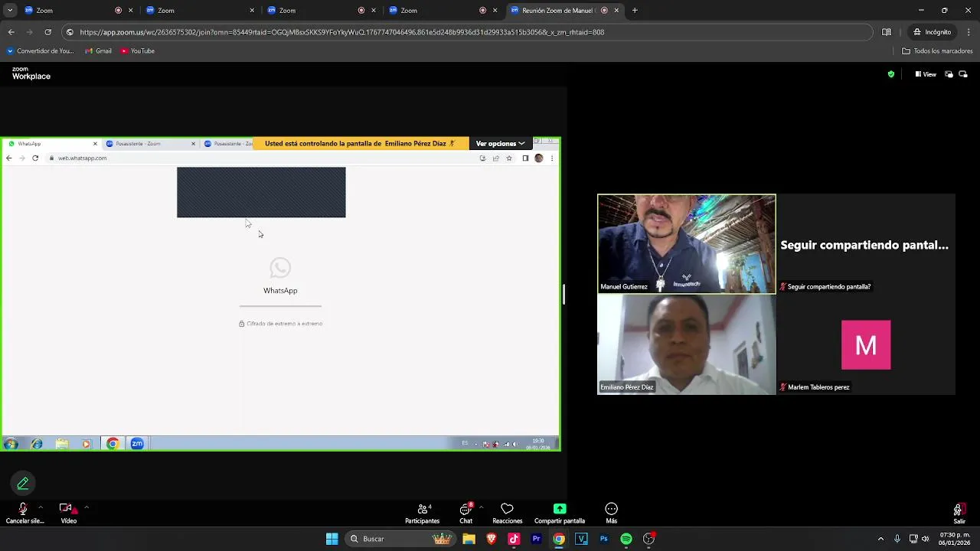Click the Zoom Workplace logo
Image resolution: width=980 pixels, height=551 pixels.
point(31,73)
